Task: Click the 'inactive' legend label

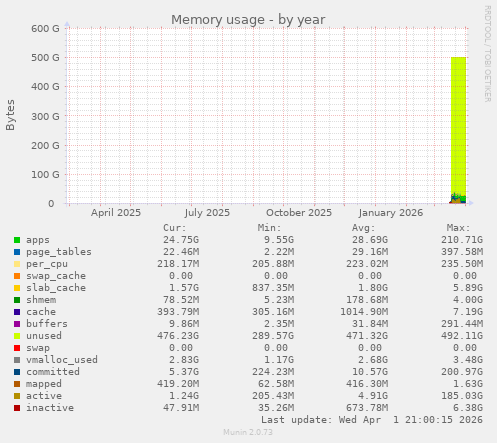Action: tap(50, 408)
